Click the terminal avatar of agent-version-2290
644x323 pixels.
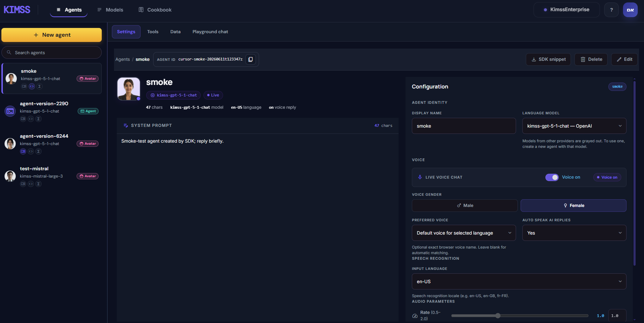10,111
